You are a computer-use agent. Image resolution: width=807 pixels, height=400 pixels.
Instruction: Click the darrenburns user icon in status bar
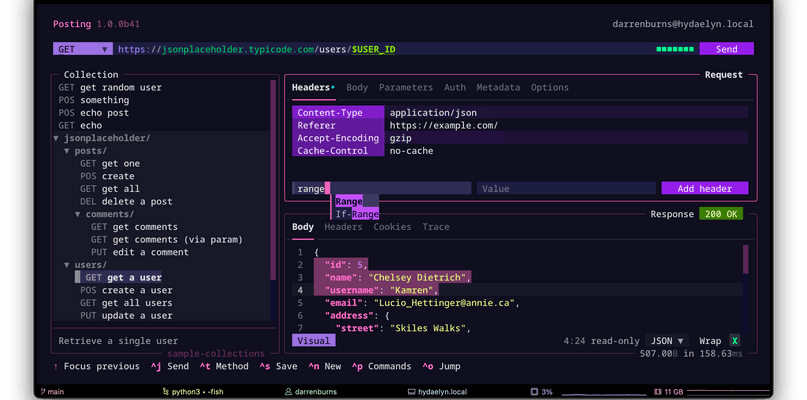(x=314, y=391)
